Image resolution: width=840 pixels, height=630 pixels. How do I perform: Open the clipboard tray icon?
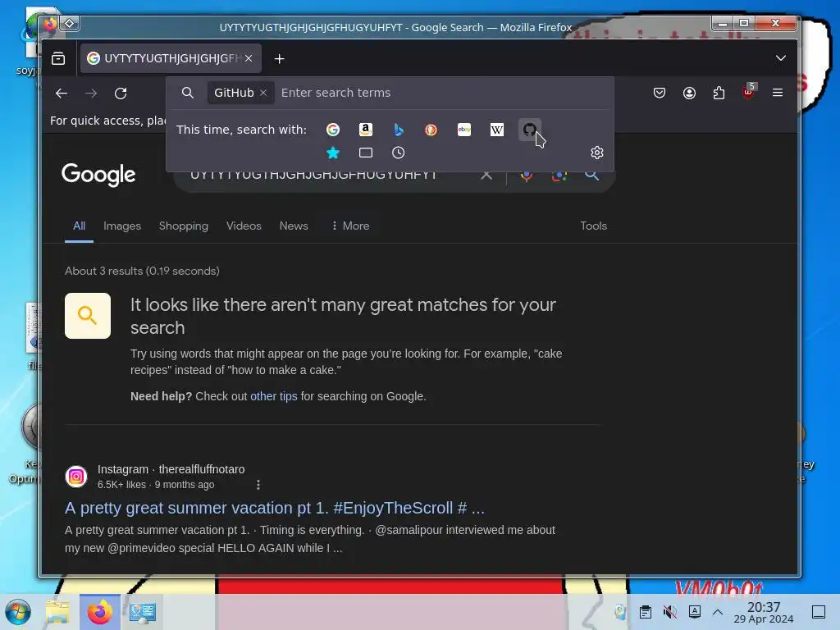point(646,612)
